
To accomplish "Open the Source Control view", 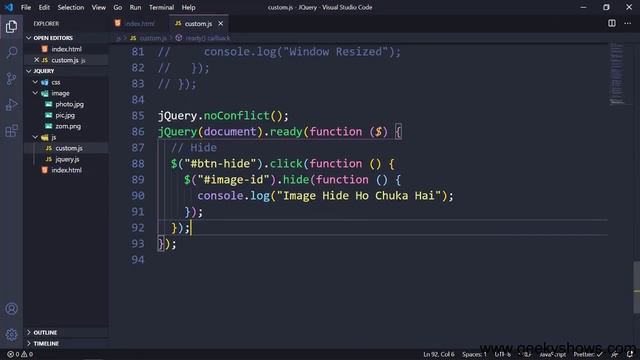I will pyautogui.click(x=11, y=78).
